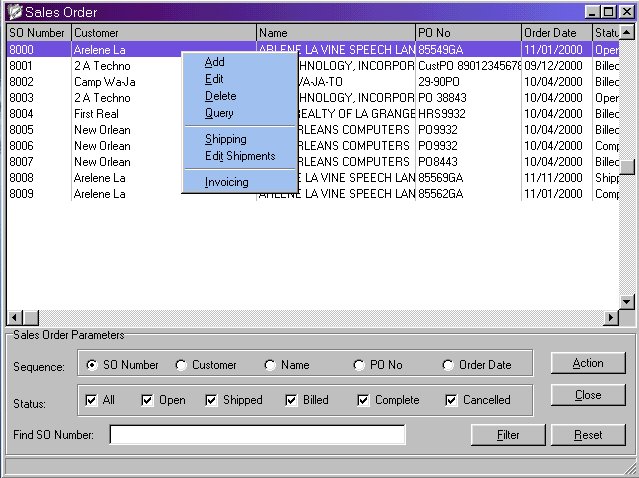Select Edit Shipments menu entry
639x478 pixels.
(239, 156)
